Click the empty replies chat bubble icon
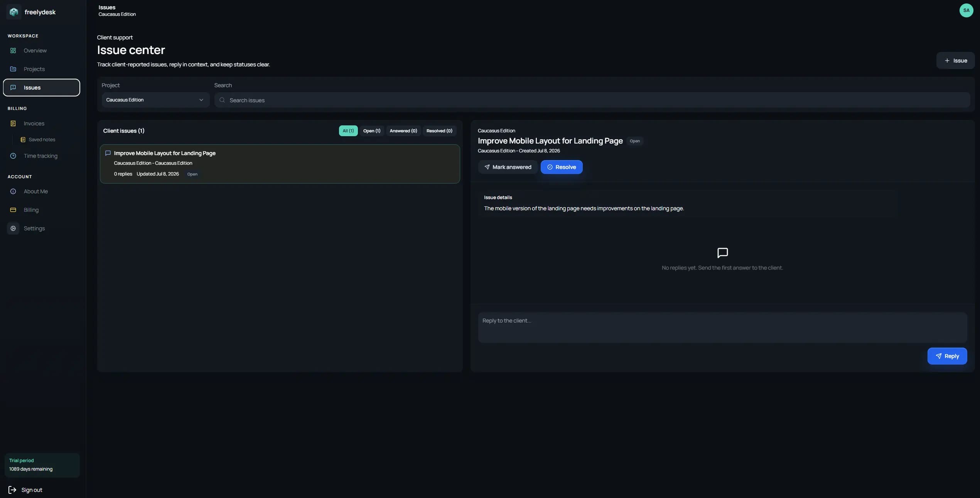 [x=722, y=253]
